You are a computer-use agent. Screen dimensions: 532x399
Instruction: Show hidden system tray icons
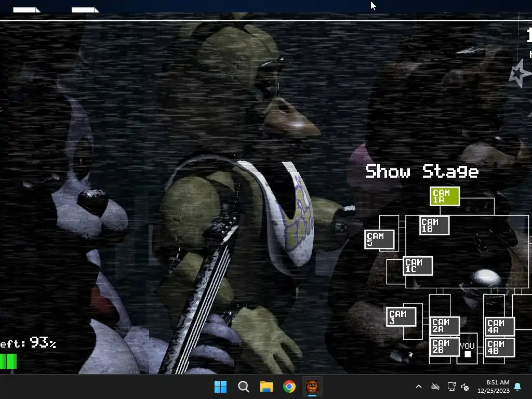pos(419,387)
